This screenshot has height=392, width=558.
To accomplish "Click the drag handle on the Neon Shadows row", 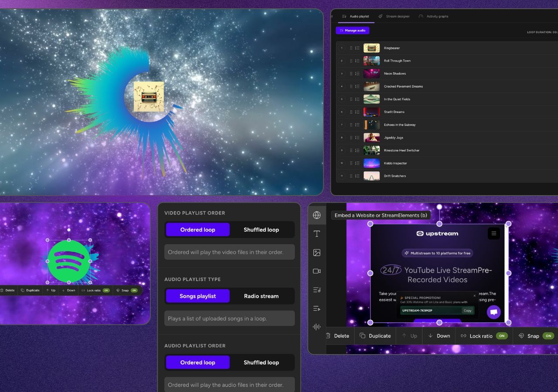I will click(351, 74).
